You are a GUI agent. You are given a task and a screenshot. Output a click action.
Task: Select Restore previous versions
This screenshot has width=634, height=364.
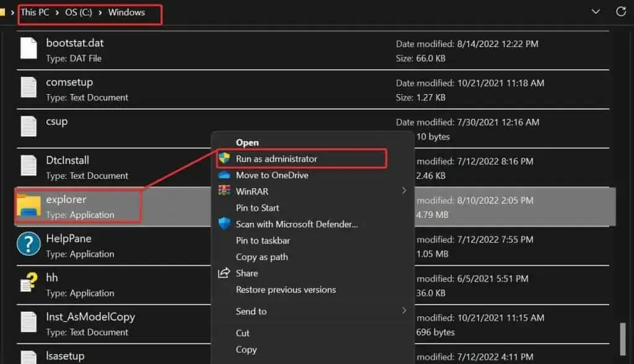[286, 290]
